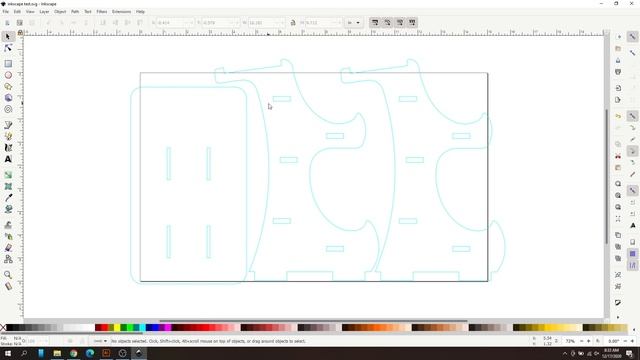This screenshot has width=640, height=360.
Task: Select the Calligraphy tool
Action: point(8,148)
